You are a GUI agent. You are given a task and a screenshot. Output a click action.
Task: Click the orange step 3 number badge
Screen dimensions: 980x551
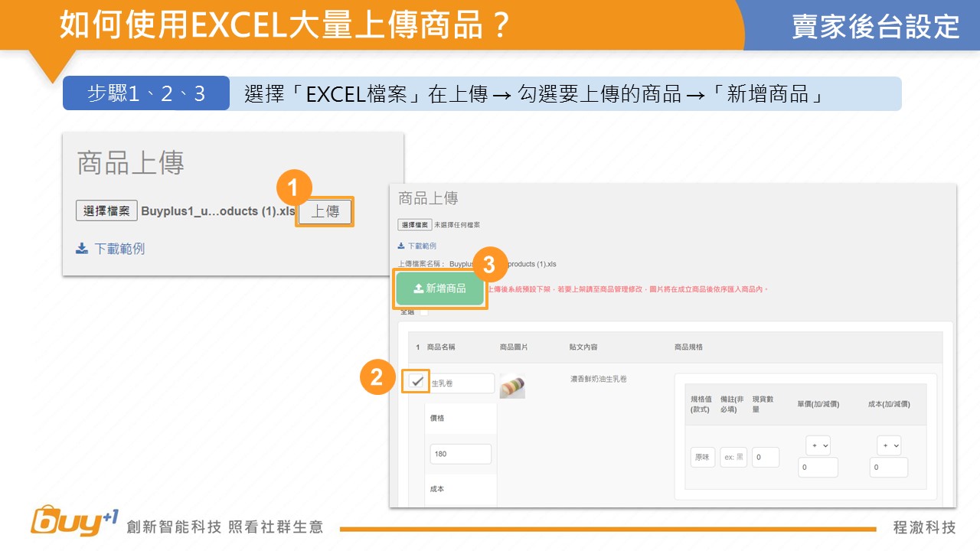490,266
